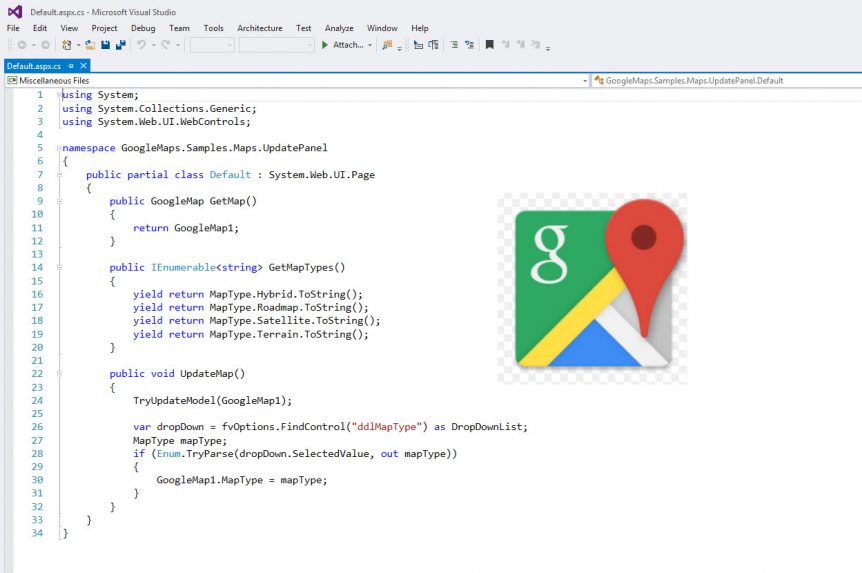This screenshot has width=862, height=573.
Task: Click the MapType.Satellite.ToString() statement
Action: (295, 321)
